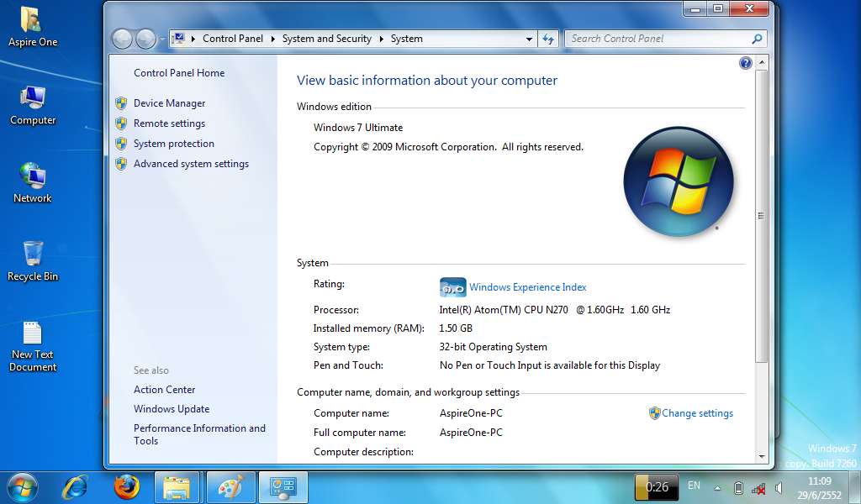
Task: Go to Control Panel breadcrumb
Action: click(233, 39)
